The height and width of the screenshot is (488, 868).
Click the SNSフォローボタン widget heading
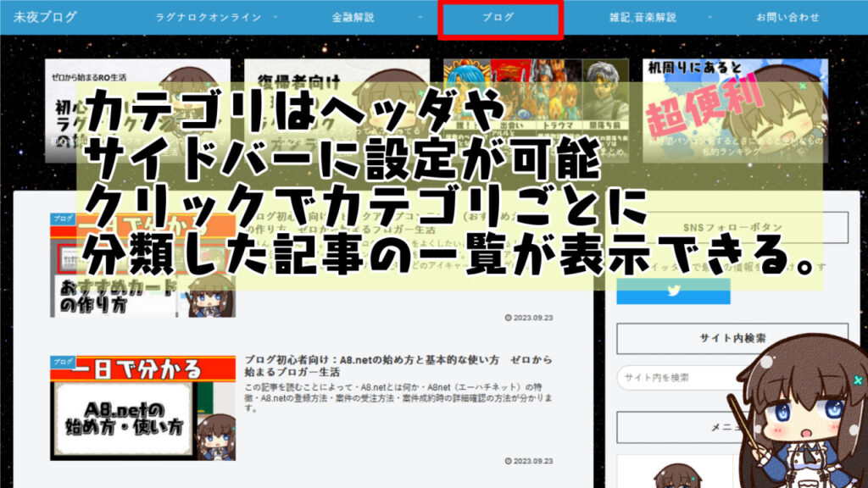coord(732,227)
